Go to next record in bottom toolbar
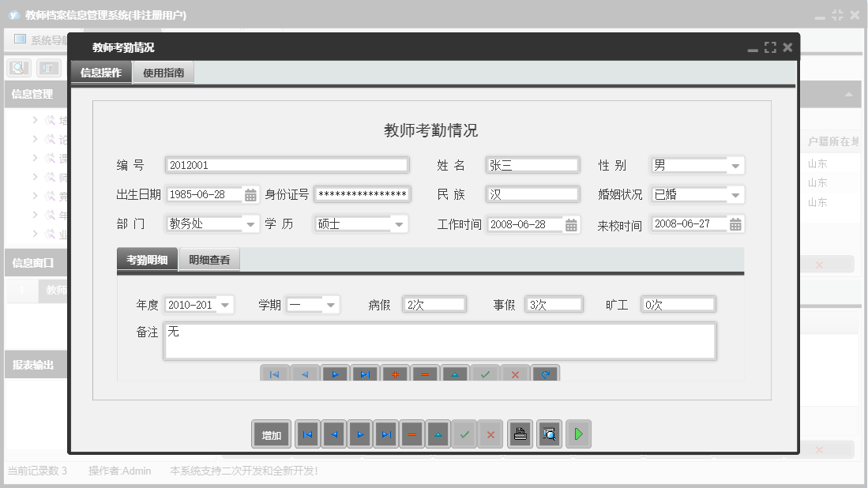The height and width of the screenshot is (488, 868). 359,435
